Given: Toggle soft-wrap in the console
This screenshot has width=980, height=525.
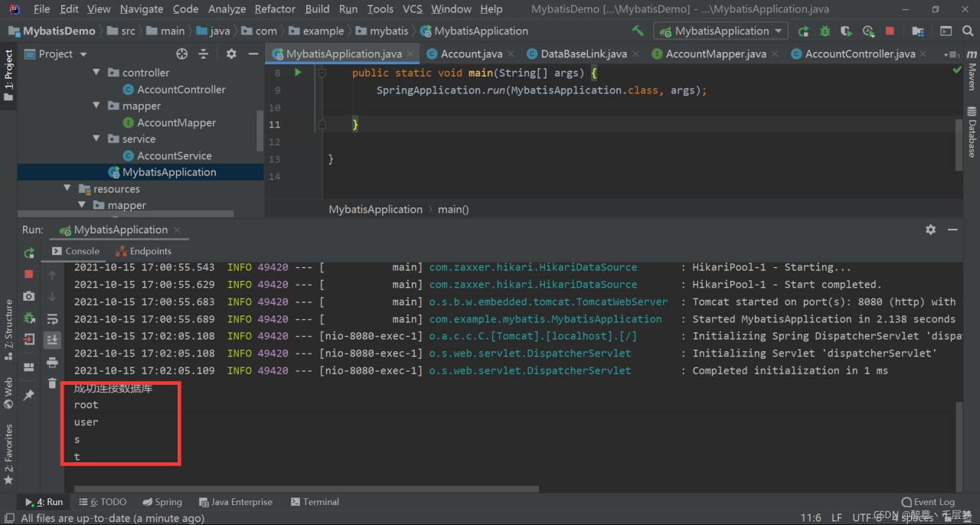Looking at the screenshot, I should click(x=52, y=318).
